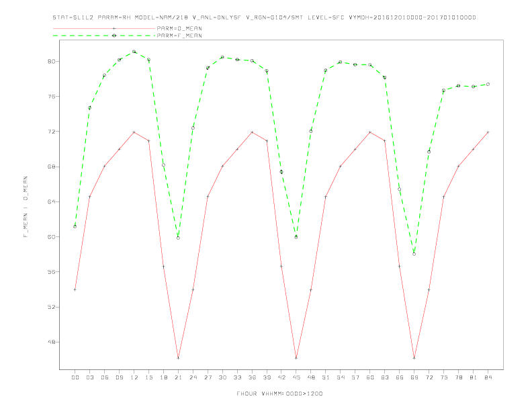The height and width of the screenshot is (411, 532).
Task: Click y-axis tick label 64
Action: [x=52, y=201]
